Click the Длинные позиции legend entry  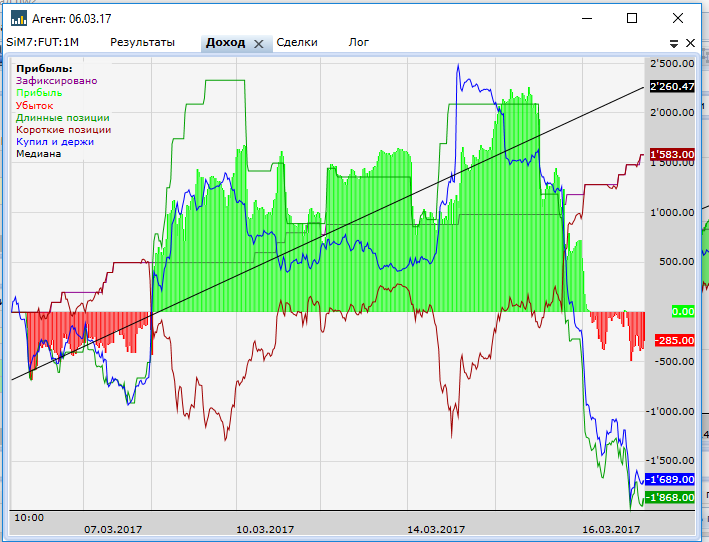tap(63, 118)
